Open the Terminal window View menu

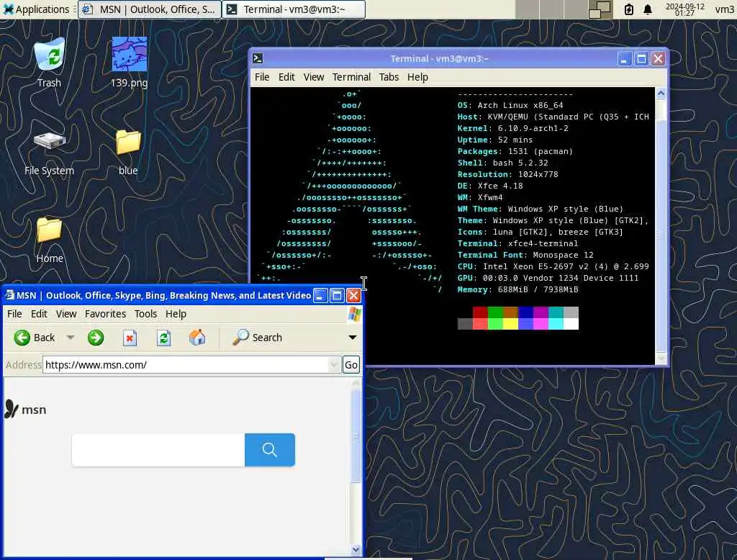(x=314, y=77)
